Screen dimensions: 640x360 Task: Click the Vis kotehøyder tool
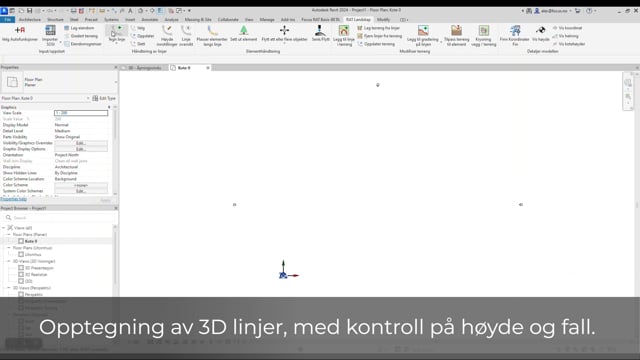point(569,44)
